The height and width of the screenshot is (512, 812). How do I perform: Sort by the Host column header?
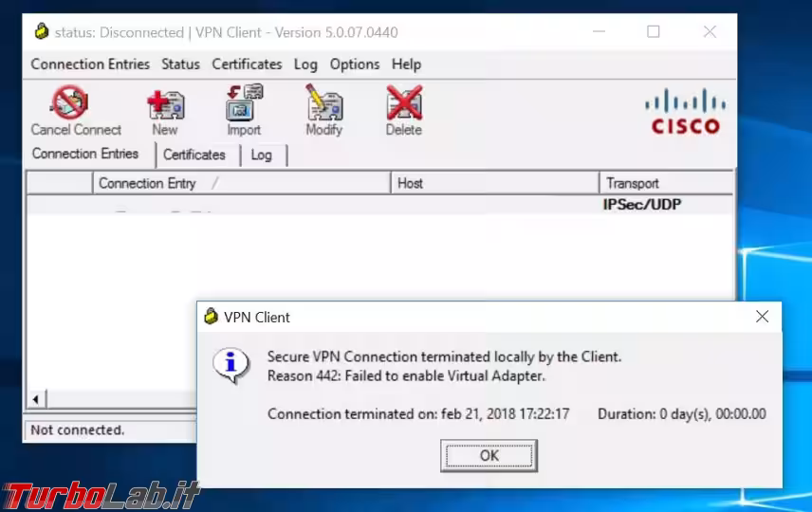[x=493, y=183]
